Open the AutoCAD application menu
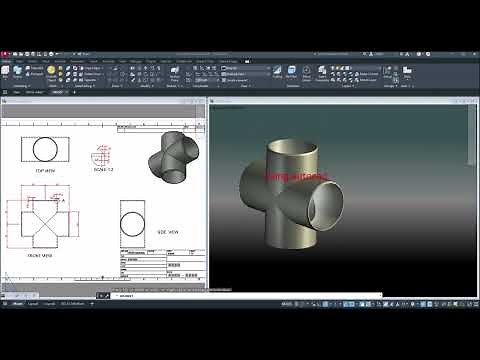 pos(4,54)
